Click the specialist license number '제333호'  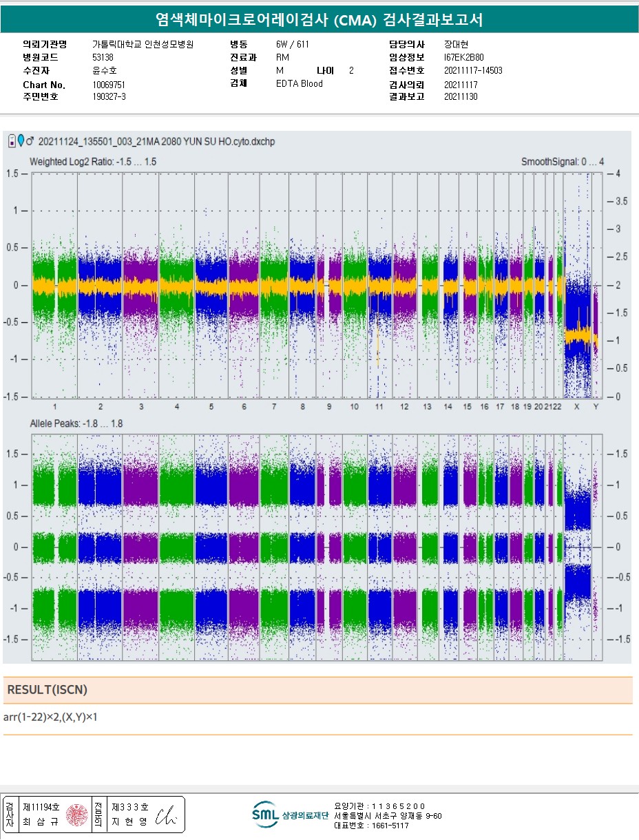(130, 808)
